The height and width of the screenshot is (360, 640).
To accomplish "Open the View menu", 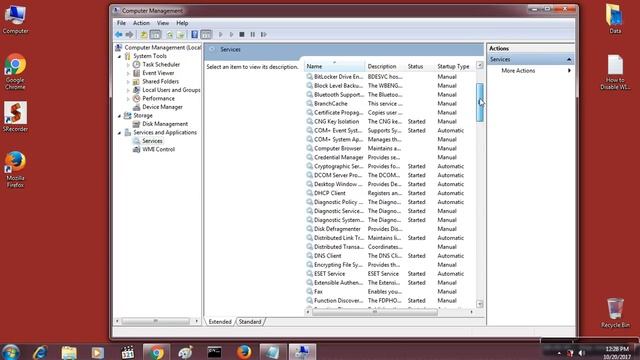I will [163, 23].
